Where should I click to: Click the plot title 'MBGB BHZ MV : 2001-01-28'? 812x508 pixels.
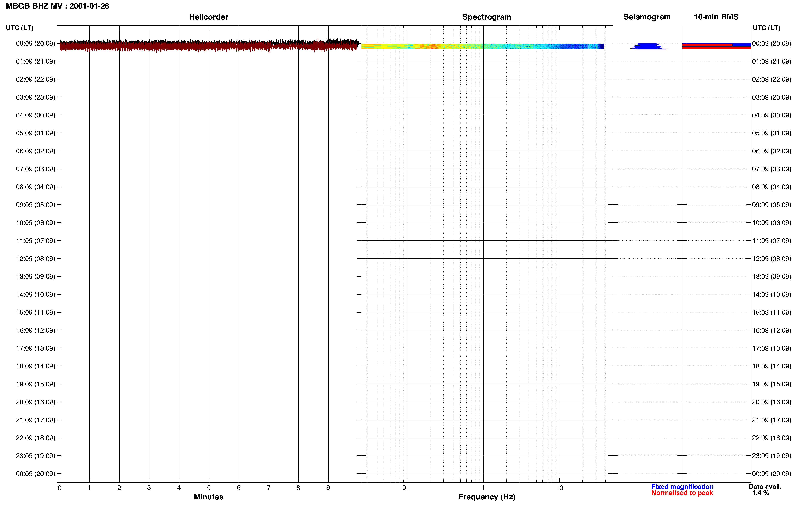(57, 6)
